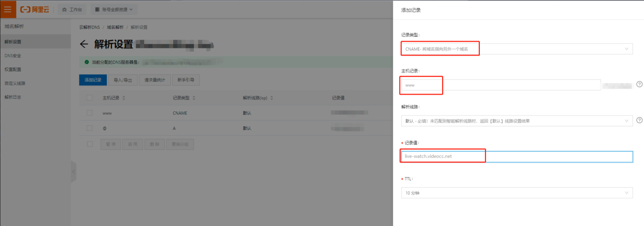Click the @ host record cell
The width and height of the screenshot is (644, 226).
pyautogui.click(x=105, y=128)
